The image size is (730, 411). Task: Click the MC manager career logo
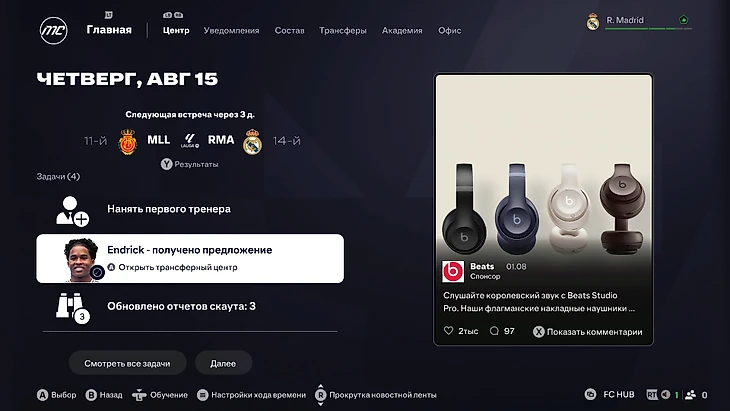click(54, 31)
